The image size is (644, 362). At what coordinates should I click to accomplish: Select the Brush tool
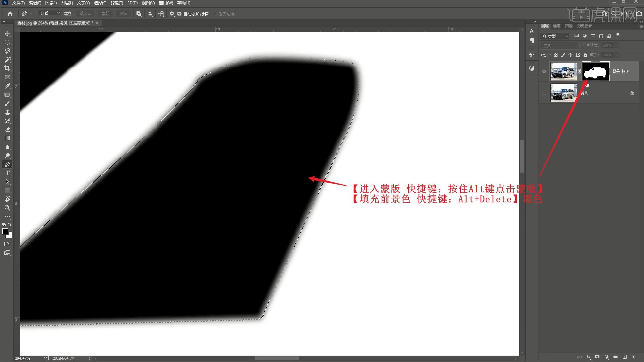tap(7, 103)
